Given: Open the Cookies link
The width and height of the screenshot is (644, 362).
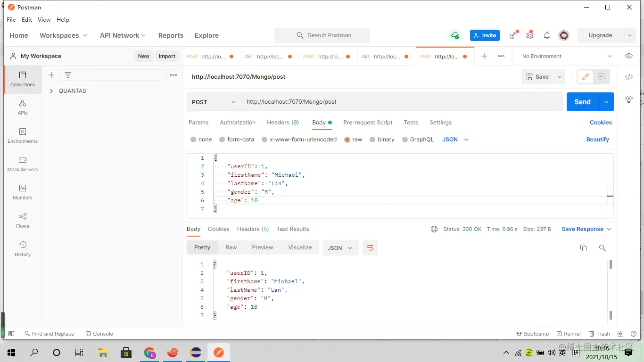Looking at the screenshot, I should click(x=601, y=123).
